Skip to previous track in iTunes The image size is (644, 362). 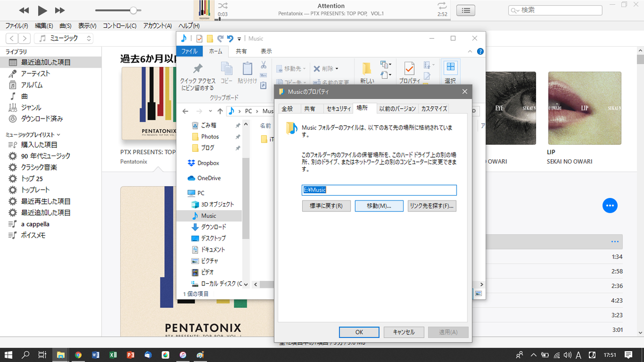click(24, 10)
